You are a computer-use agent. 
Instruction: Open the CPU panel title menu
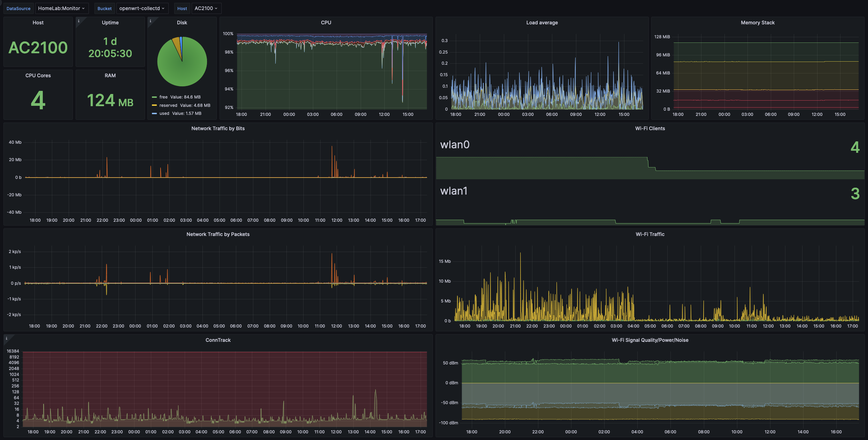[326, 23]
